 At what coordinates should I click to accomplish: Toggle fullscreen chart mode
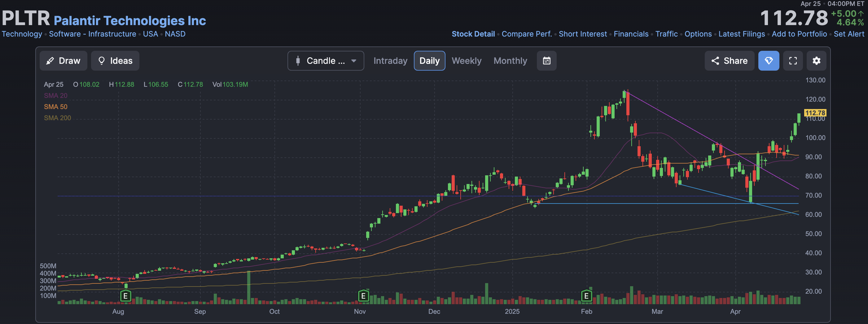[x=793, y=61]
